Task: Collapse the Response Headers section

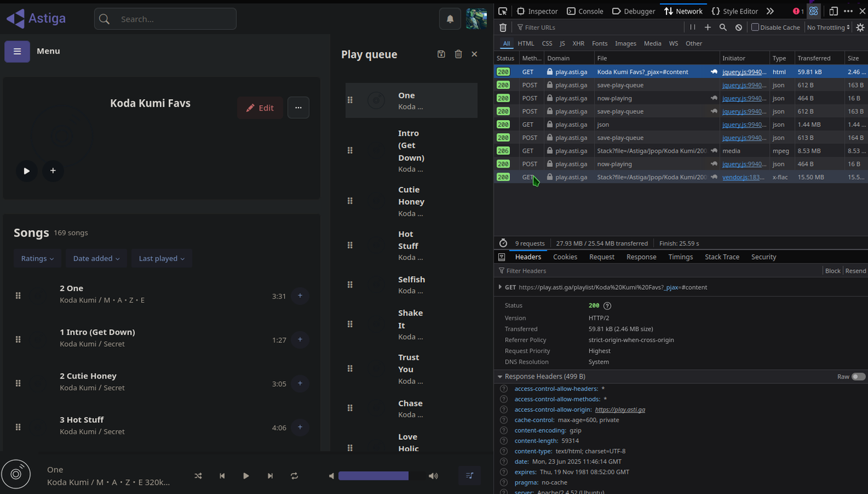Action: click(500, 377)
